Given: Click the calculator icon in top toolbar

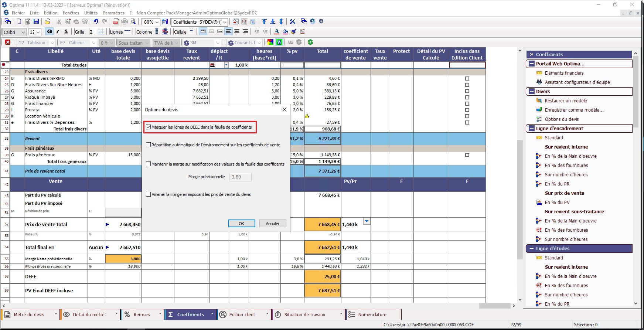Looking at the screenshot, I should (253, 21).
